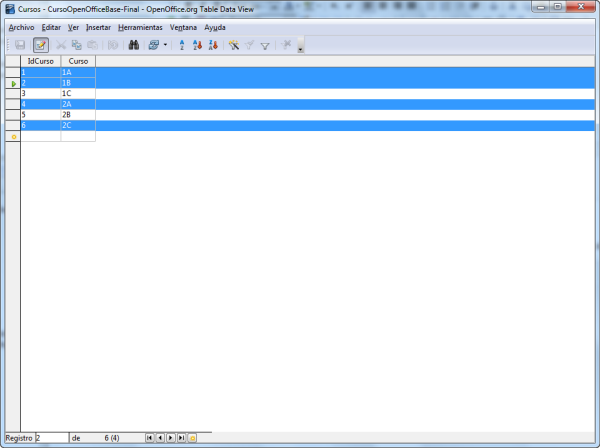Toggle the Apply Filter funnel icon
This screenshot has width=600, height=448.
pyautogui.click(x=249, y=45)
